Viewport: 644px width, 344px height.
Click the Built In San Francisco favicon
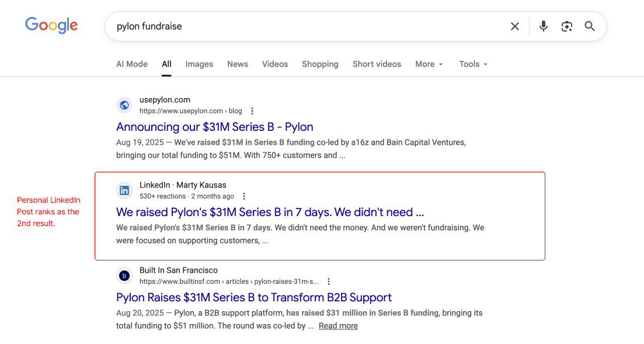coord(124,276)
